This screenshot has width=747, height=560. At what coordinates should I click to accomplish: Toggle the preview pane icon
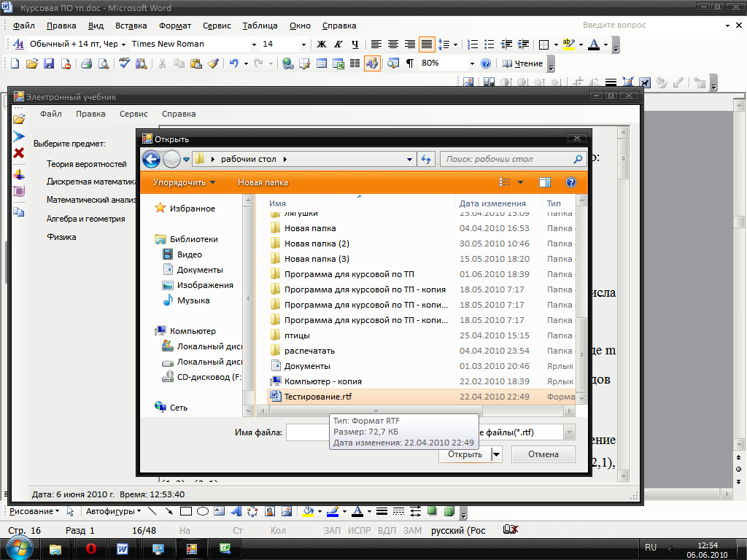(545, 182)
